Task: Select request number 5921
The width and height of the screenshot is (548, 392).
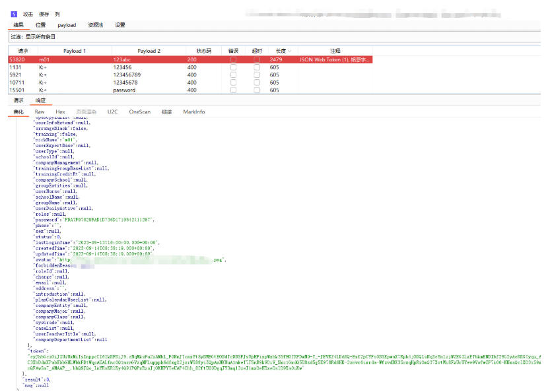Action: pyautogui.click(x=15, y=75)
